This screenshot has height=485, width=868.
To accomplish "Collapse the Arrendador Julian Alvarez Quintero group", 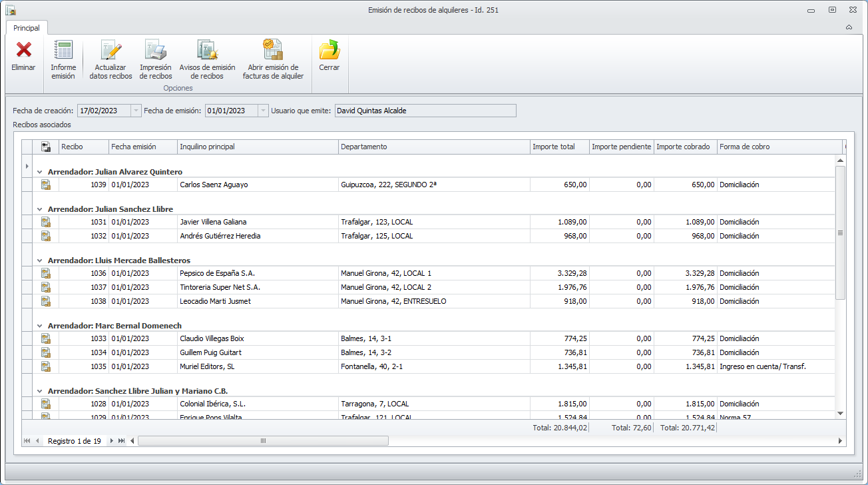I will (x=40, y=172).
